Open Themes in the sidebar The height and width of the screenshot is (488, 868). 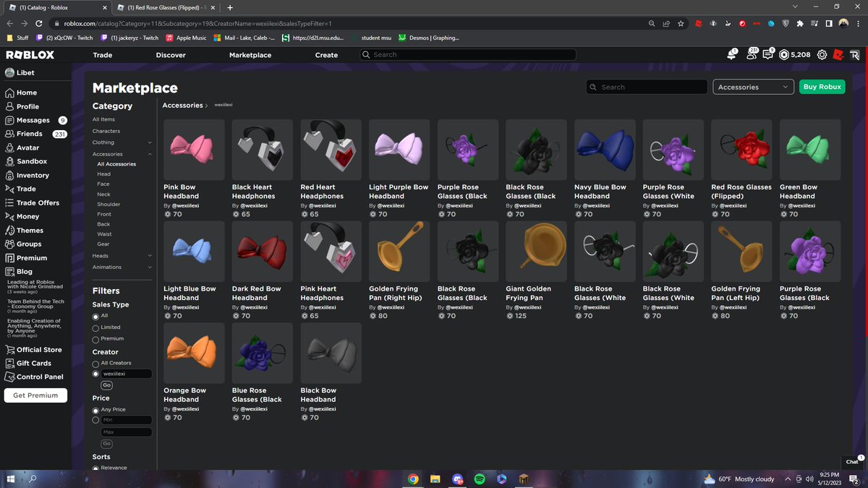pyautogui.click(x=25, y=230)
